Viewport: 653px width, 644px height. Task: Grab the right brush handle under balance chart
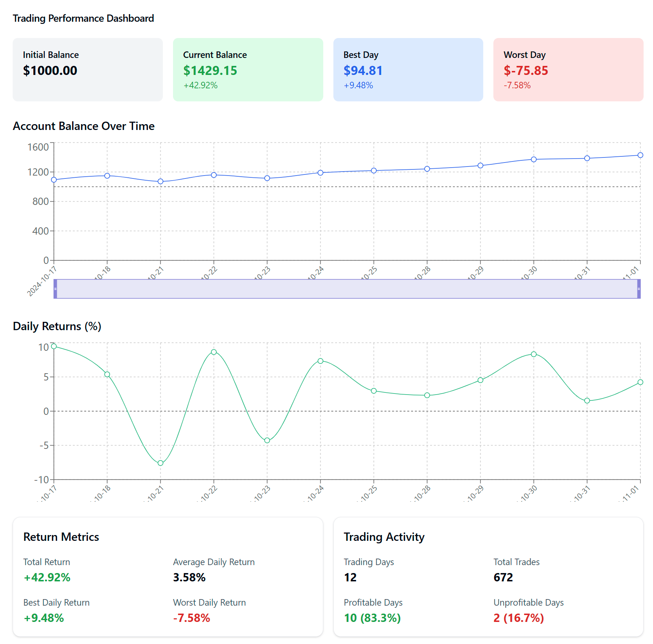639,289
